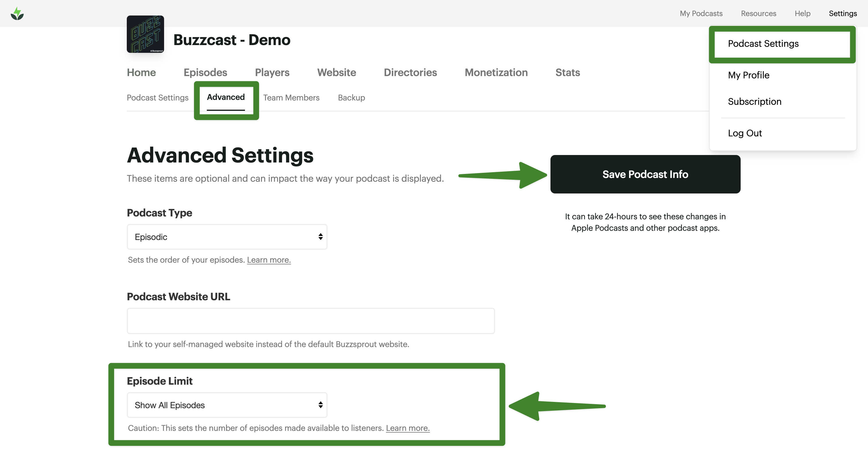Open the Episode Limit dropdown
The width and height of the screenshot is (868, 457).
pos(227,405)
